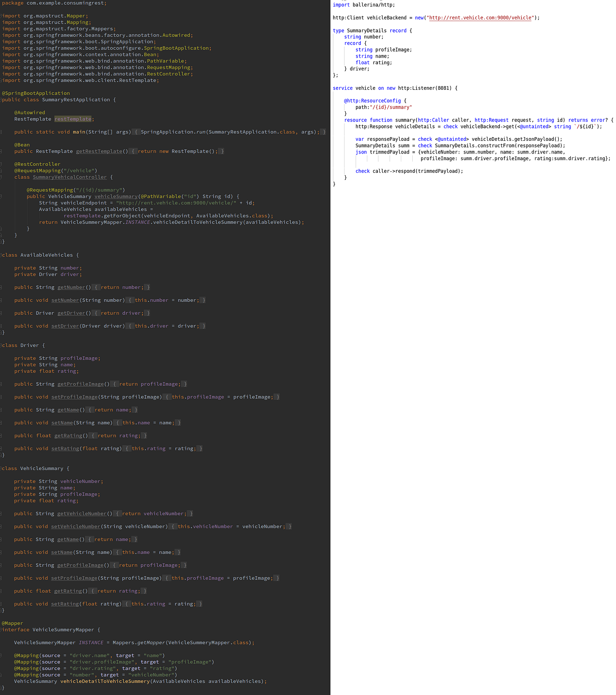Click the import RestTemplate line
The height and width of the screenshot is (695, 616).
pos(81,80)
